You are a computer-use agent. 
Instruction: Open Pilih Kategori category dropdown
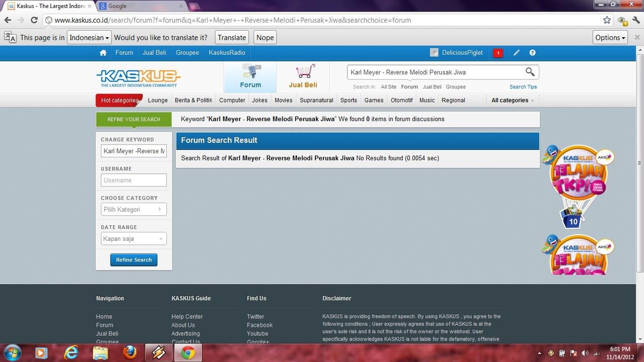[133, 209]
